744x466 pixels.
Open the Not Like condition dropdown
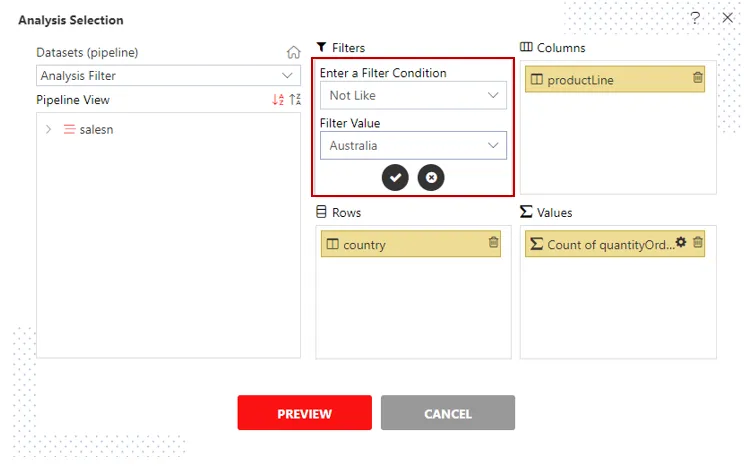(413, 95)
